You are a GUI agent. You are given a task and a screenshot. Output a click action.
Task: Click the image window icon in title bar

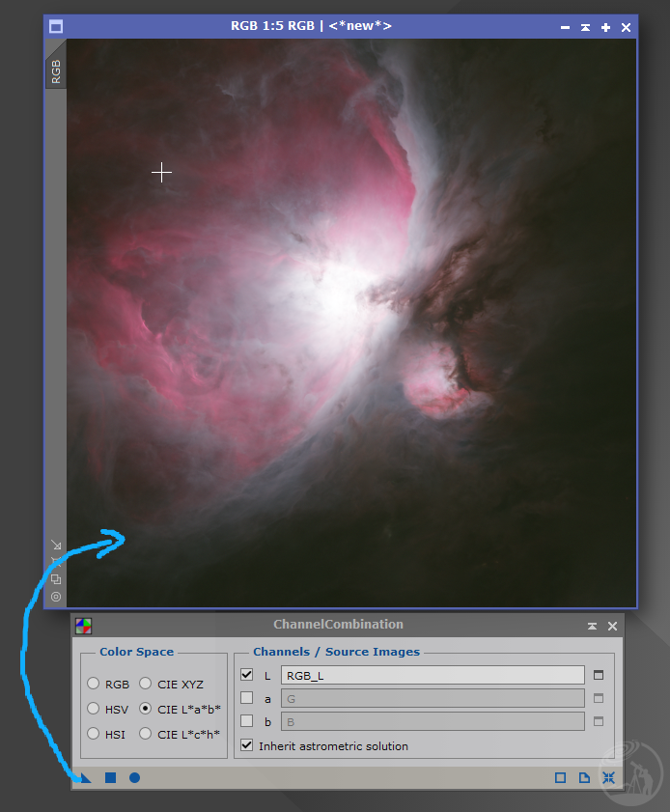(56, 27)
